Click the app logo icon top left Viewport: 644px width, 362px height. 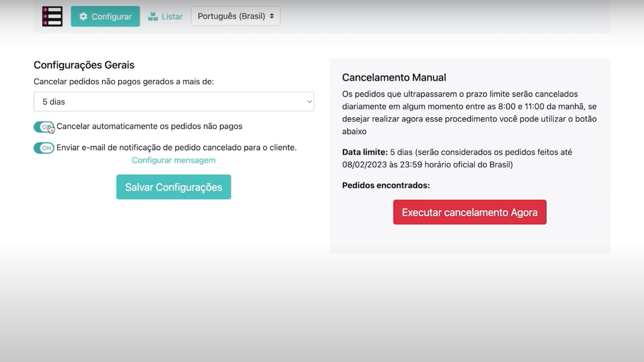coord(53,16)
